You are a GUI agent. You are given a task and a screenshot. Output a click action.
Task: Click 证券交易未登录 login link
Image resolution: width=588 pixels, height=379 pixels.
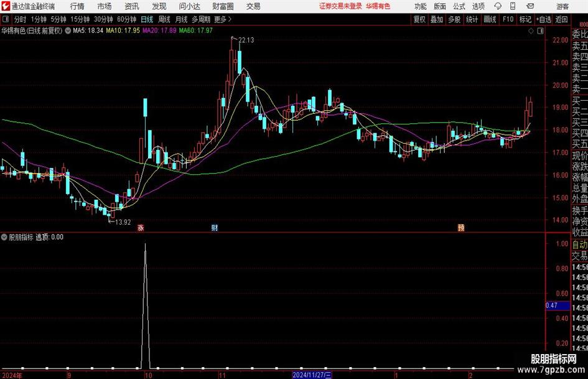(340, 6)
